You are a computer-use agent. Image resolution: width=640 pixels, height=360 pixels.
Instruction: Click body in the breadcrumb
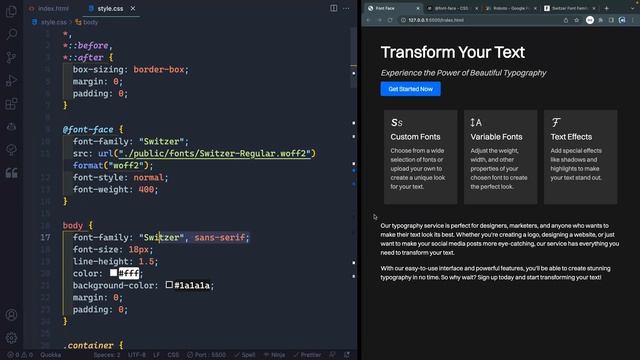coord(90,22)
